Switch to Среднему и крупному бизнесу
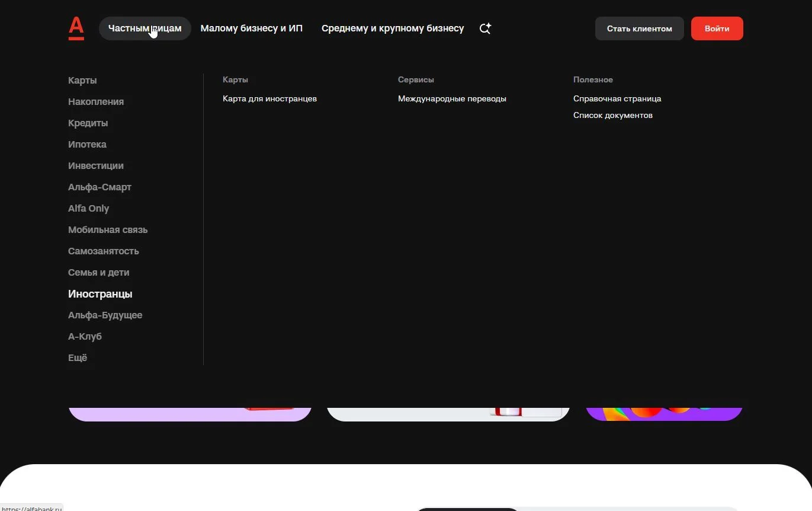The image size is (812, 511). pyautogui.click(x=393, y=28)
